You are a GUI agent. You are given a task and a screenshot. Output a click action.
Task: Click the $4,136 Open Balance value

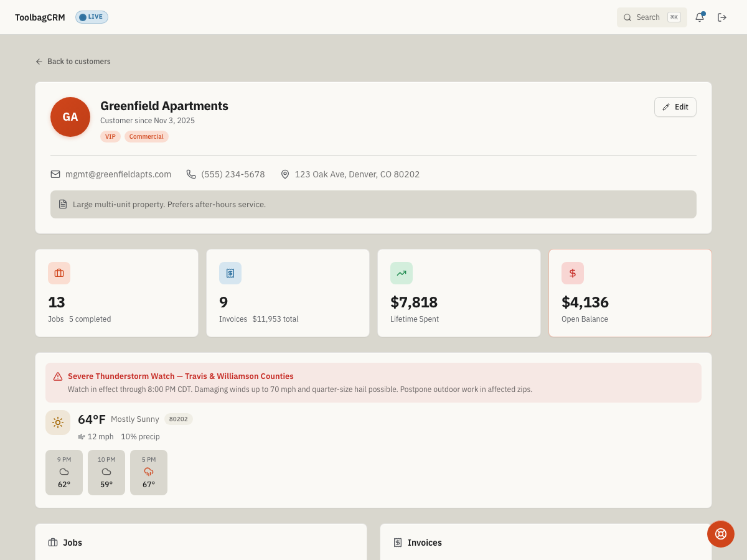point(585,302)
